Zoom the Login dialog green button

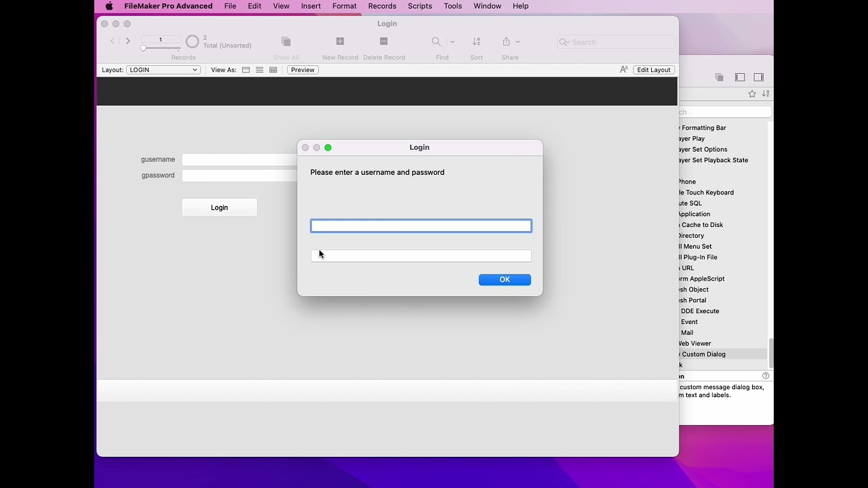tap(328, 148)
